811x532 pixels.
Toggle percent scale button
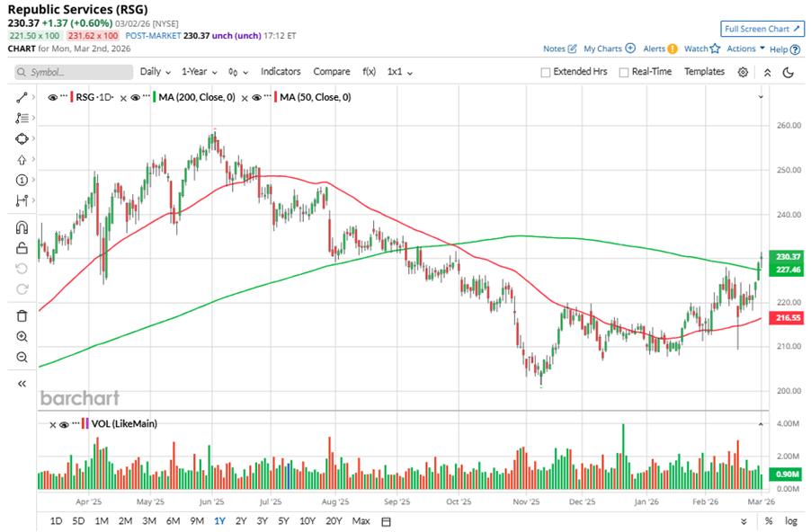[x=769, y=521]
